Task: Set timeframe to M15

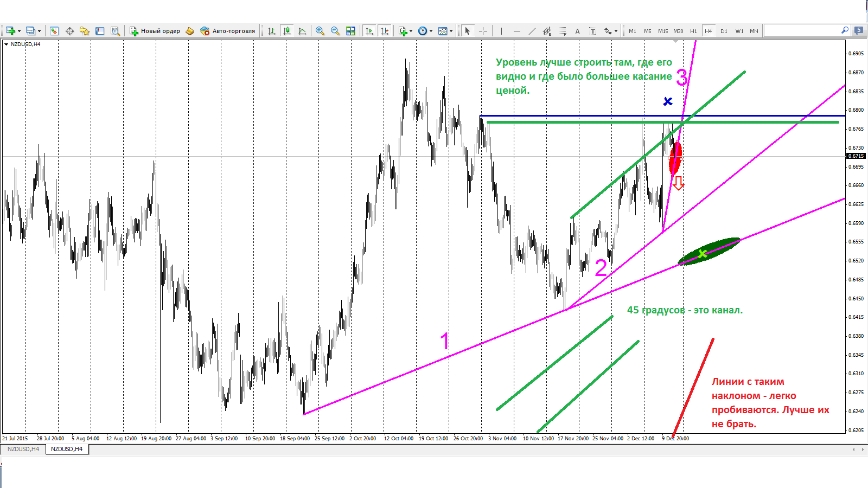Action: pyautogui.click(x=663, y=31)
